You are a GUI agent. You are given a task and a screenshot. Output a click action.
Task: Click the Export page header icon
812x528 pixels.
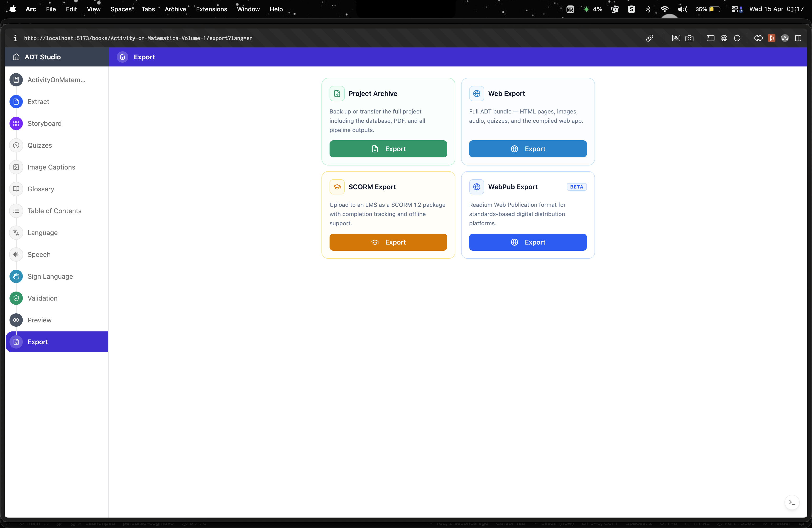pos(123,57)
